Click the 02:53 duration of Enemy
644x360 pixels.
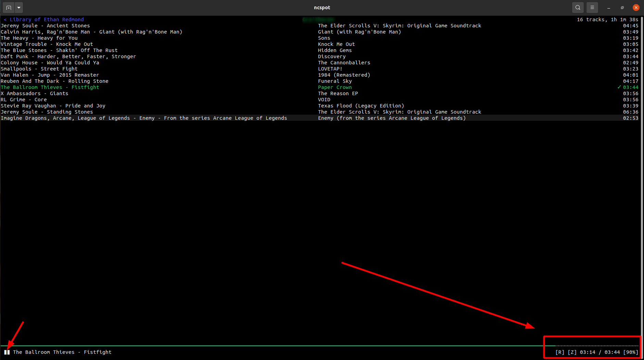click(x=631, y=118)
